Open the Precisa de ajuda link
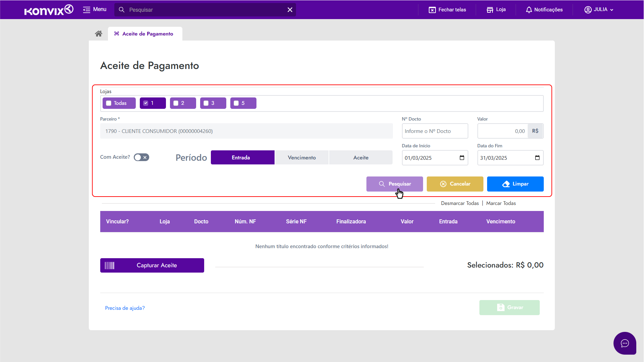644x362 pixels. (x=125, y=308)
